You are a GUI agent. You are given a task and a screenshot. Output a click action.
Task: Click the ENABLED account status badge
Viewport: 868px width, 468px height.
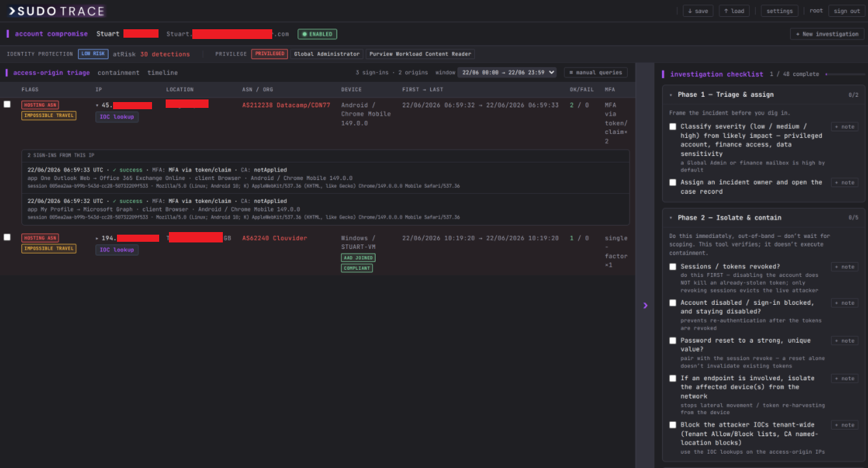tap(317, 34)
